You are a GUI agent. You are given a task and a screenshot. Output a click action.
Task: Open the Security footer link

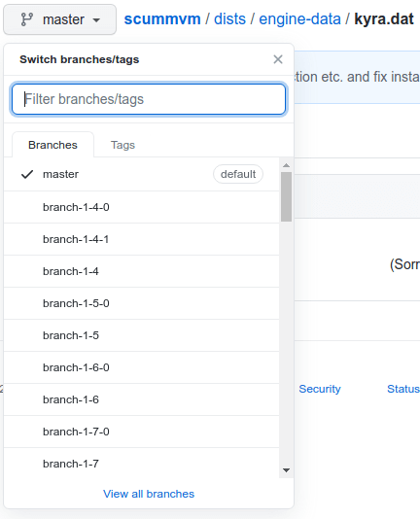pyautogui.click(x=320, y=389)
